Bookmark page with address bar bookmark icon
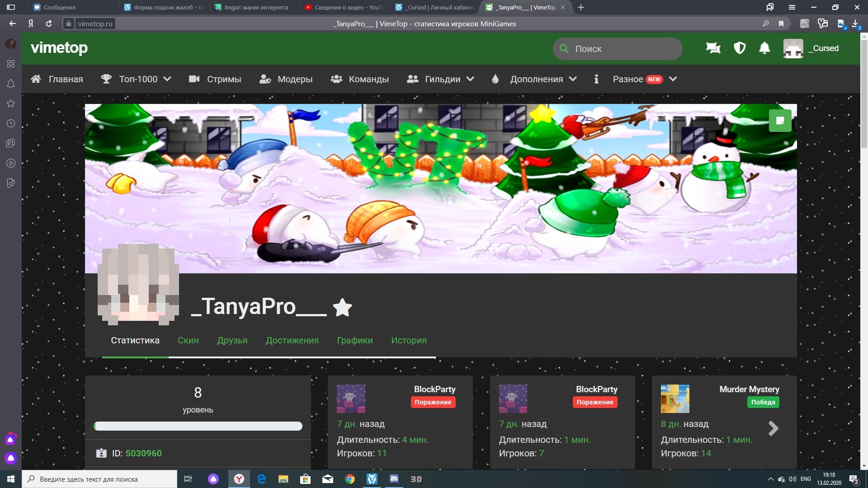 781,23
